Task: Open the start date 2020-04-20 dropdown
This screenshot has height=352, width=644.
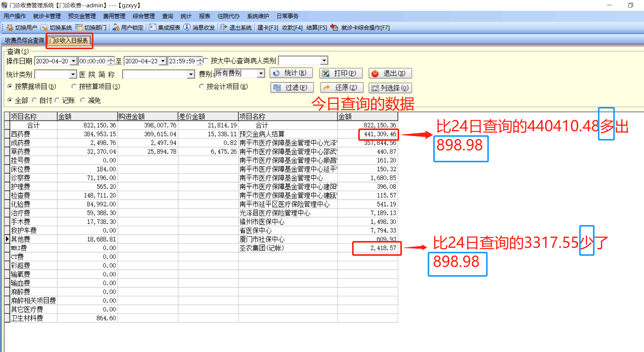Action: 73,61
